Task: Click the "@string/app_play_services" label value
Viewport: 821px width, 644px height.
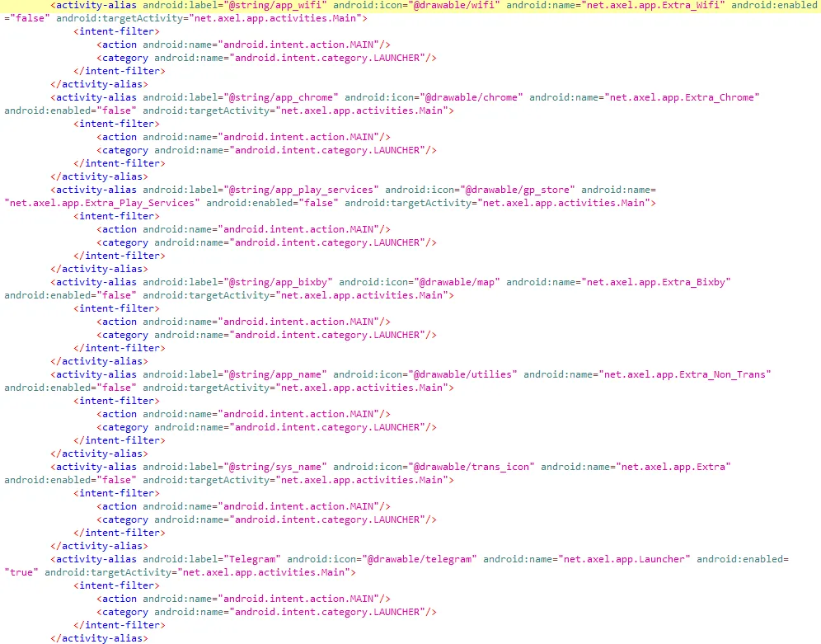Action: (x=302, y=190)
